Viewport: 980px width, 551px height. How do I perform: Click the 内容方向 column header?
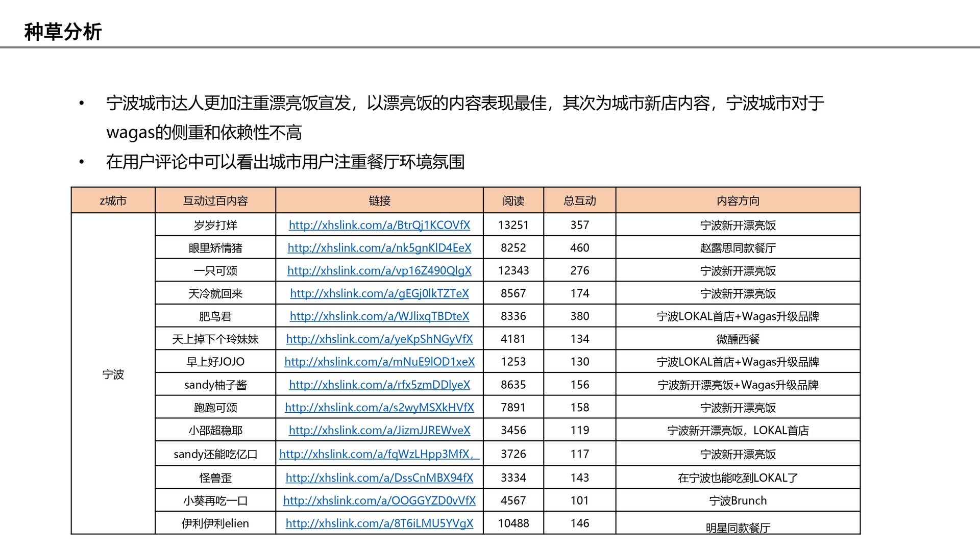(738, 201)
